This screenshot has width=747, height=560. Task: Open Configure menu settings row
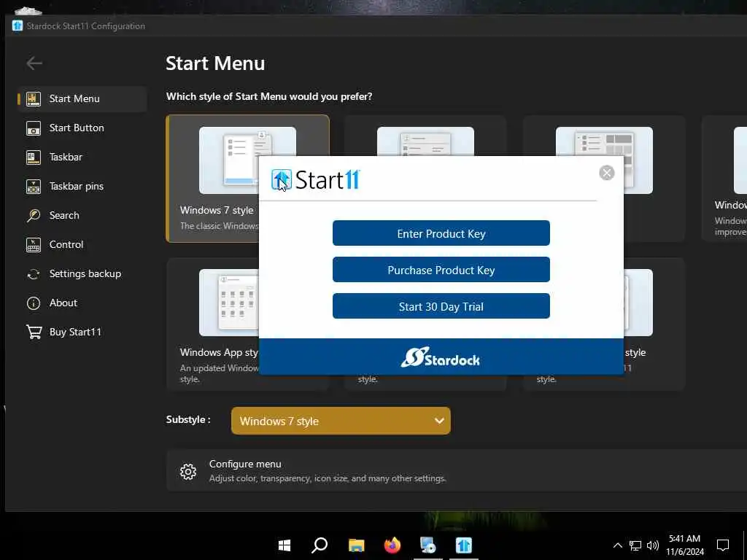pos(457,470)
